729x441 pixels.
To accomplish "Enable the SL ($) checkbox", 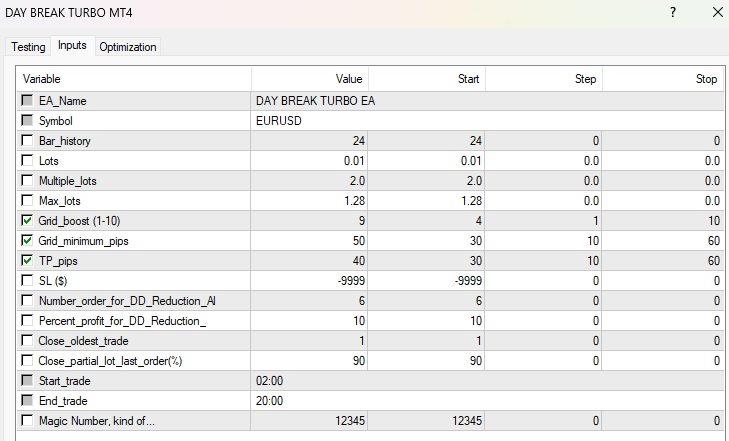I will [x=27, y=280].
